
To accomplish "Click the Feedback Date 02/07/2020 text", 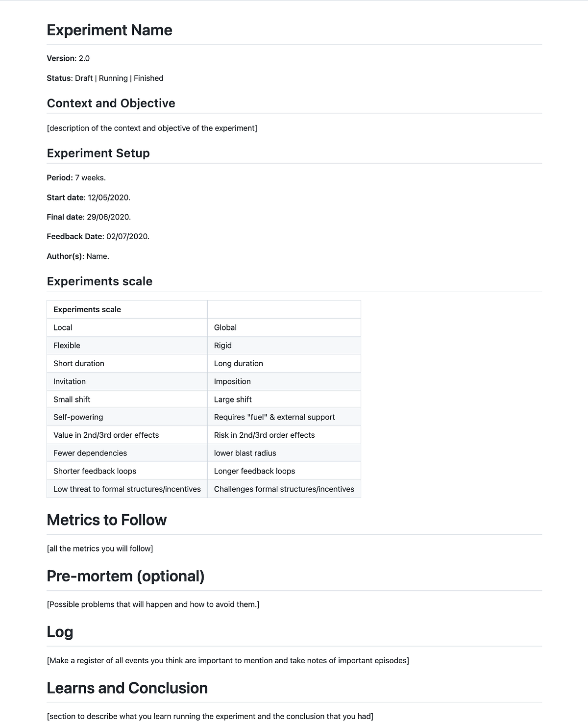I will pyautogui.click(x=98, y=236).
